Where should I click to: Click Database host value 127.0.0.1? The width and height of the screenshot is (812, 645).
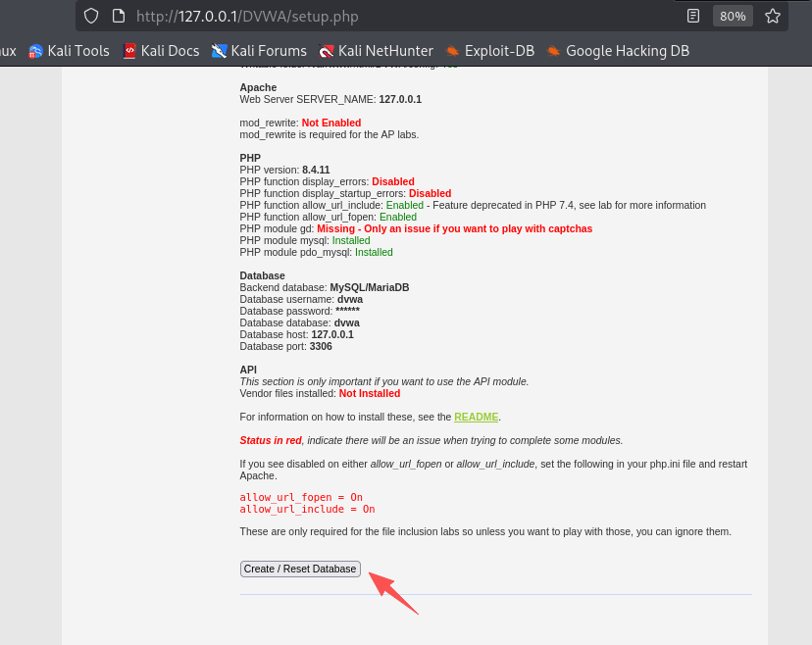[332, 334]
